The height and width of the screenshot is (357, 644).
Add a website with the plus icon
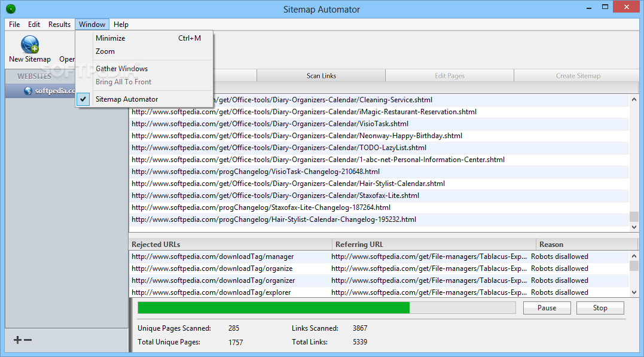tap(17, 340)
